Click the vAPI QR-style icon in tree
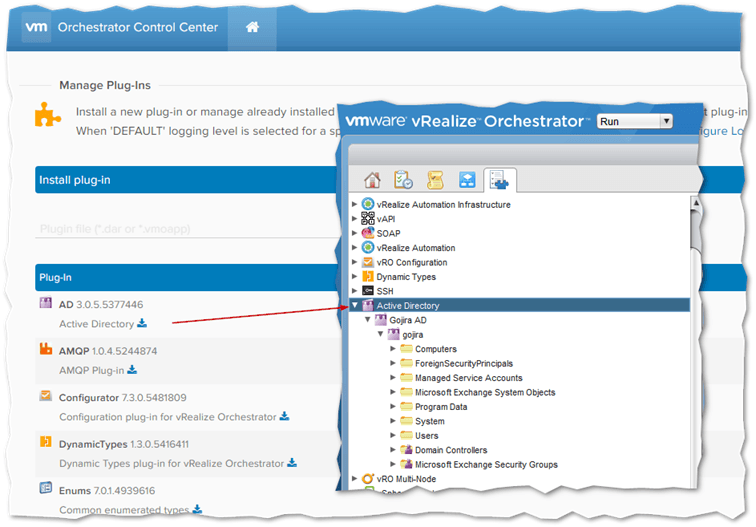The image size is (756, 527). 368,218
